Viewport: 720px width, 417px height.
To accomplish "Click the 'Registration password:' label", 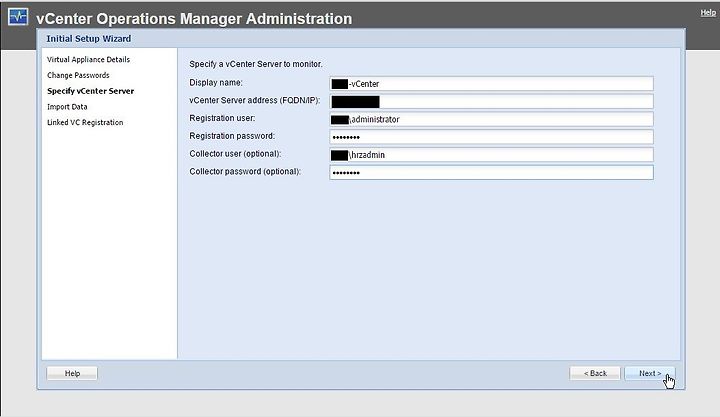I will point(232,136).
